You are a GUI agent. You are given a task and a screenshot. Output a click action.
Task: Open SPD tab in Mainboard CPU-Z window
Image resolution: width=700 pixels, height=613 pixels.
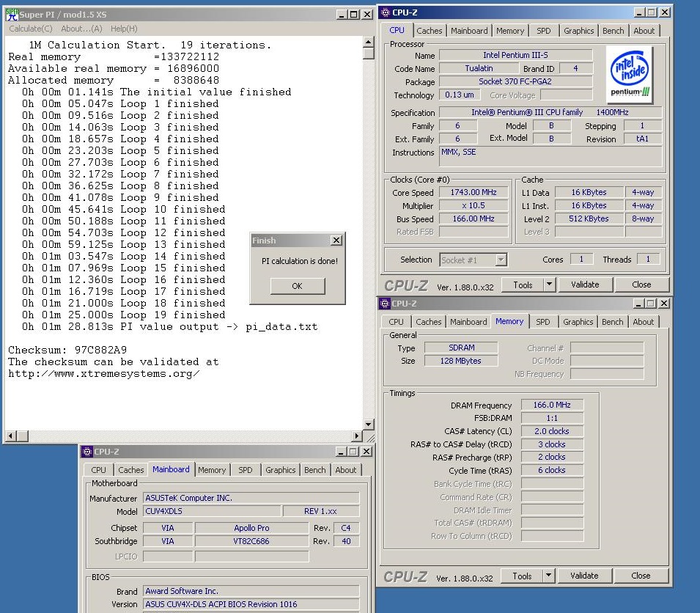coord(245,470)
